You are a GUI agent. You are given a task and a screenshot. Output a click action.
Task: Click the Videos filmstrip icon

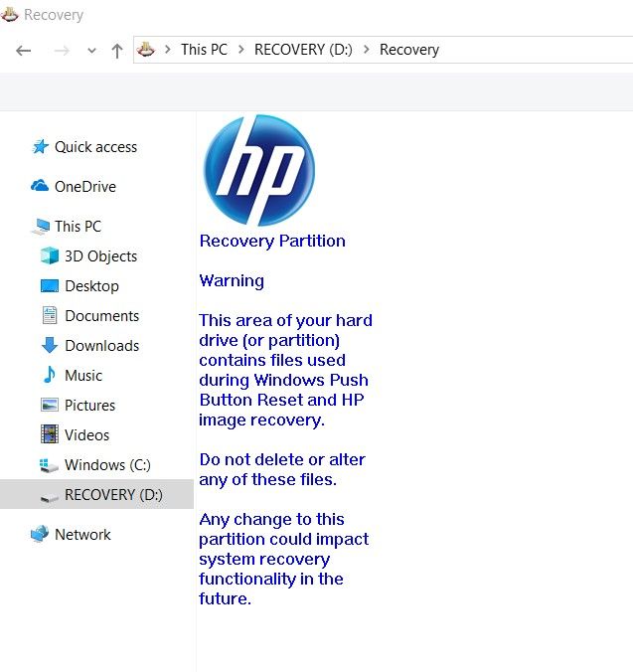(x=50, y=434)
